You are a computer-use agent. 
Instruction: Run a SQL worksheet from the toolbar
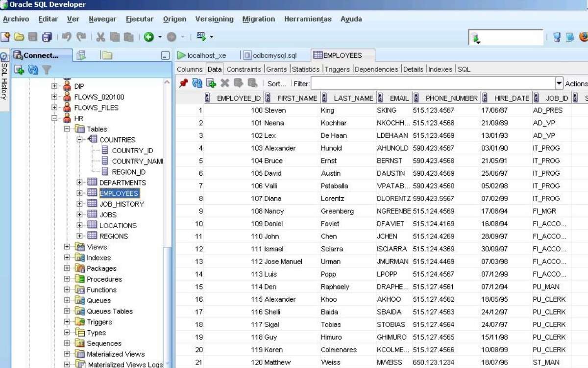202,37
